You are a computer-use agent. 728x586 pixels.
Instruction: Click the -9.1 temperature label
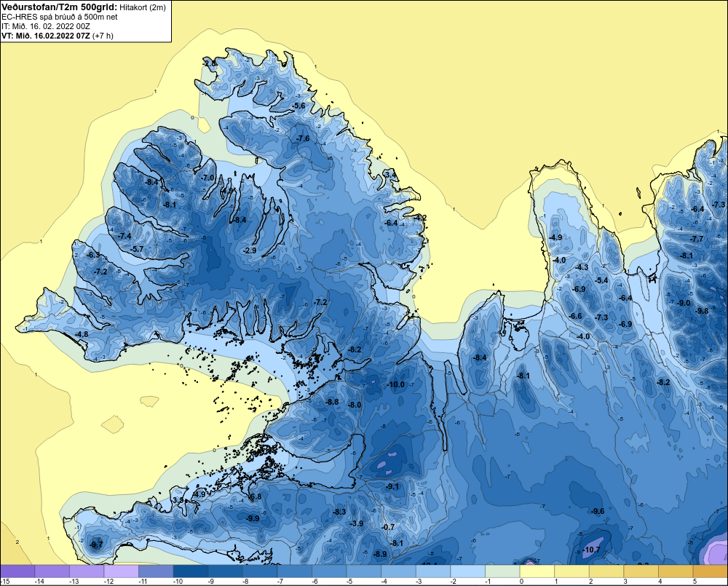click(x=392, y=486)
